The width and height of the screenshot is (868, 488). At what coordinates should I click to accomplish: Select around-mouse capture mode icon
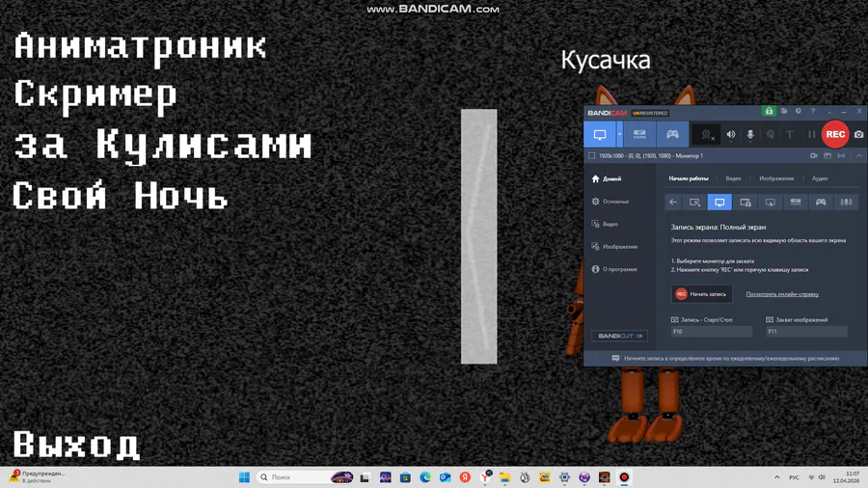click(x=770, y=202)
